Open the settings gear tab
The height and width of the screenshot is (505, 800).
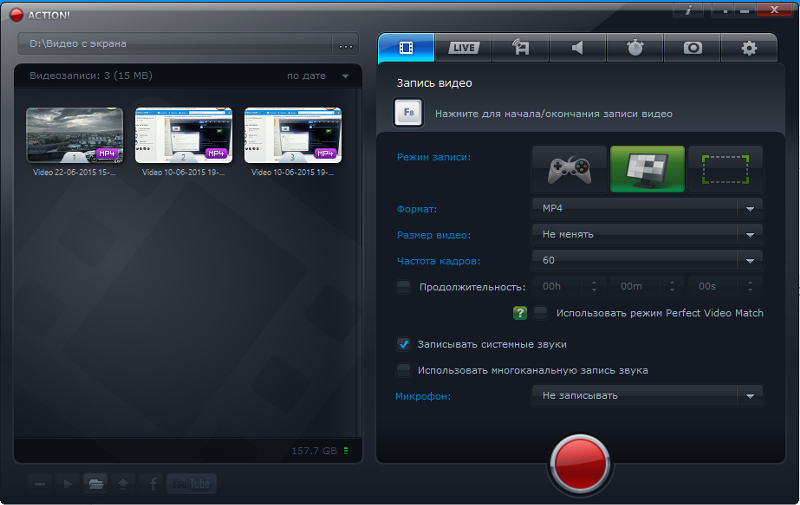click(749, 48)
